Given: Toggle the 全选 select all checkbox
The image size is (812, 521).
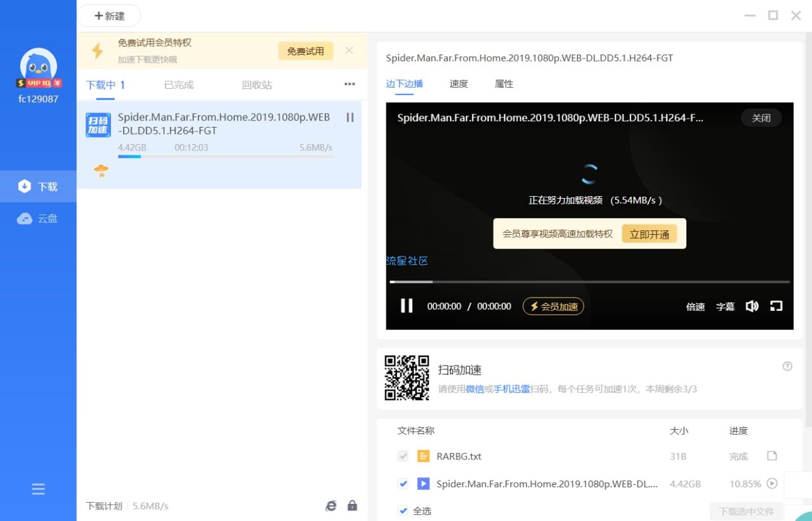Looking at the screenshot, I should 403,510.
